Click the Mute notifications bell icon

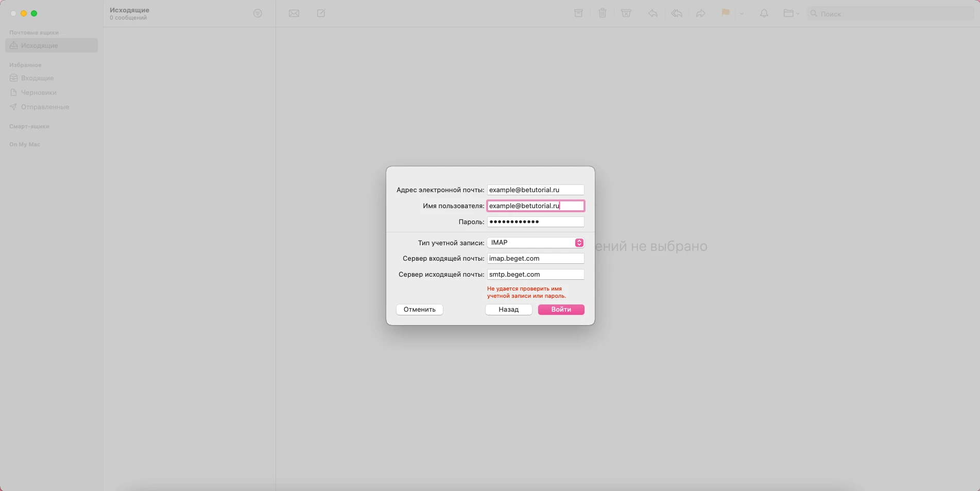click(x=764, y=13)
